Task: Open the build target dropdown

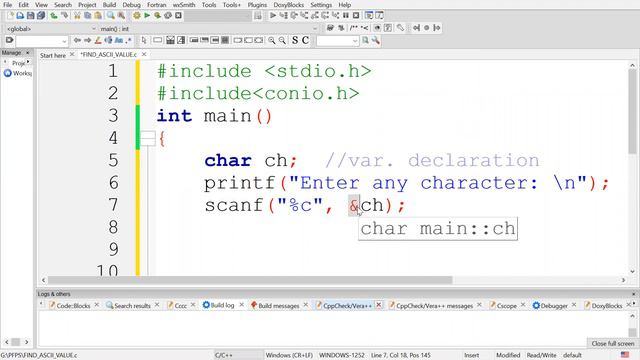Action: coord(247,16)
